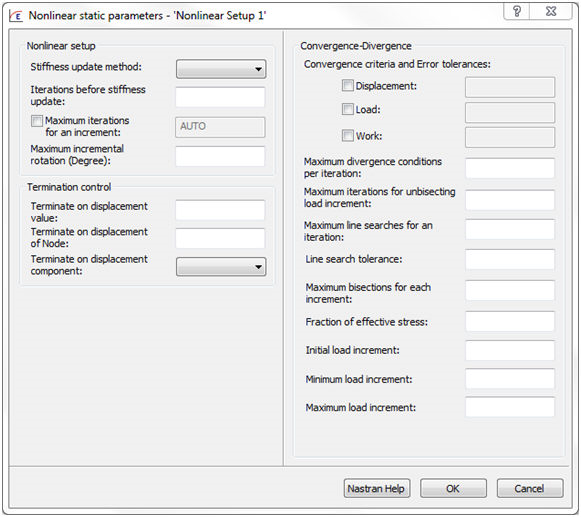The height and width of the screenshot is (517, 581).
Task: Focus the Maximum incremental rotation field
Action: pos(220,156)
